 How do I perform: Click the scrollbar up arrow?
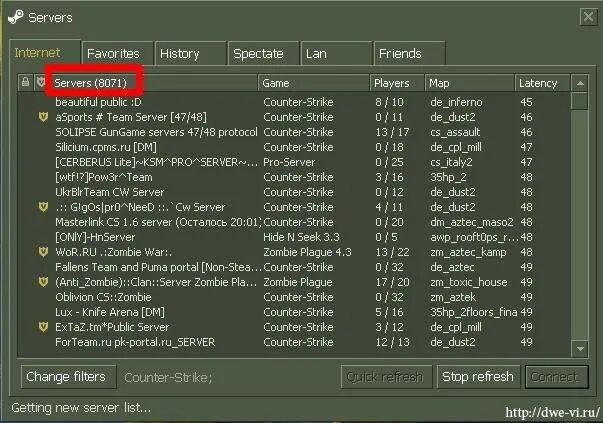click(580, 83)
